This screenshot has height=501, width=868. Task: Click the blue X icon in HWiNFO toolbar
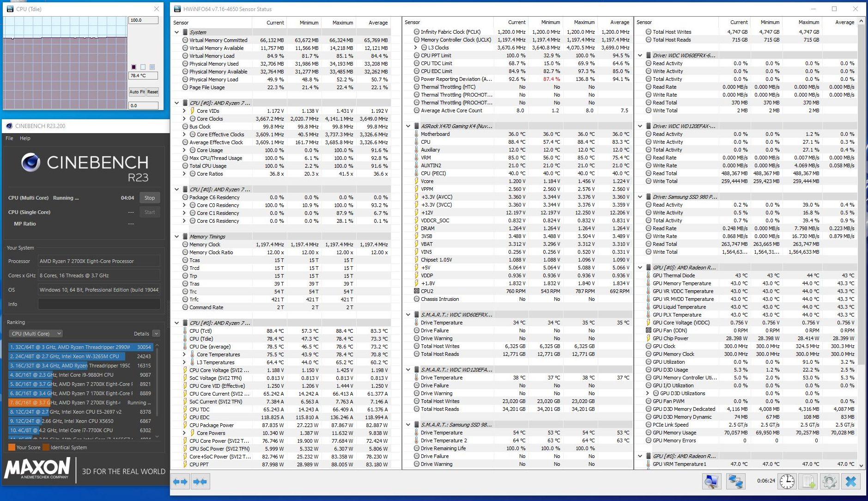851,482
